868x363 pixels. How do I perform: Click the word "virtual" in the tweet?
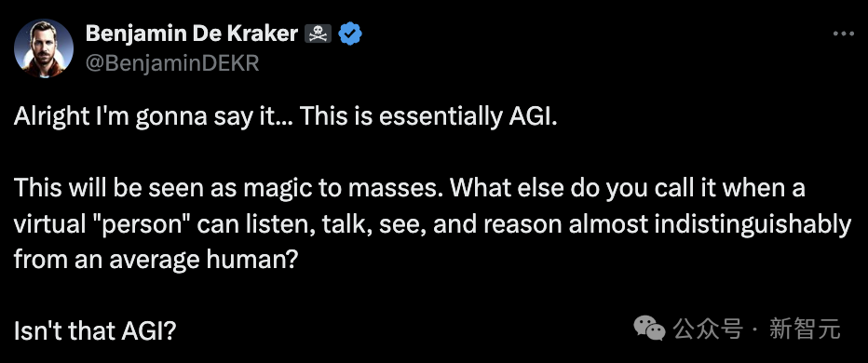click(57, 224)
